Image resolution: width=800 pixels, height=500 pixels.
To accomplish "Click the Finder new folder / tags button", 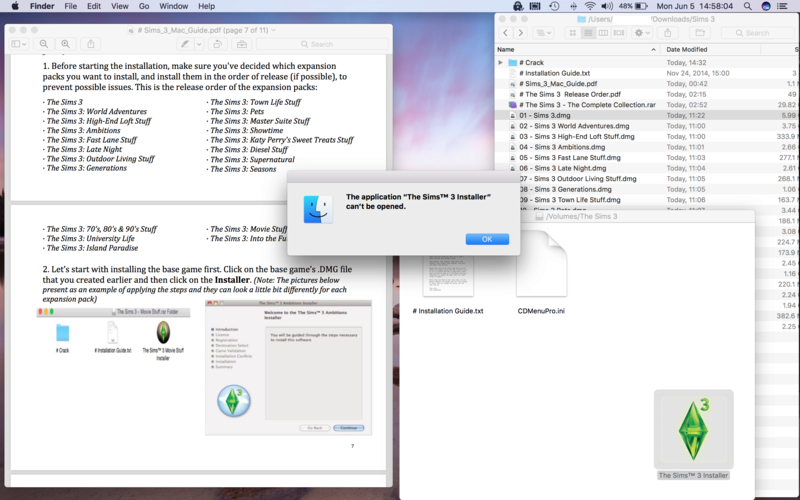I will click(x=700, y=33).
